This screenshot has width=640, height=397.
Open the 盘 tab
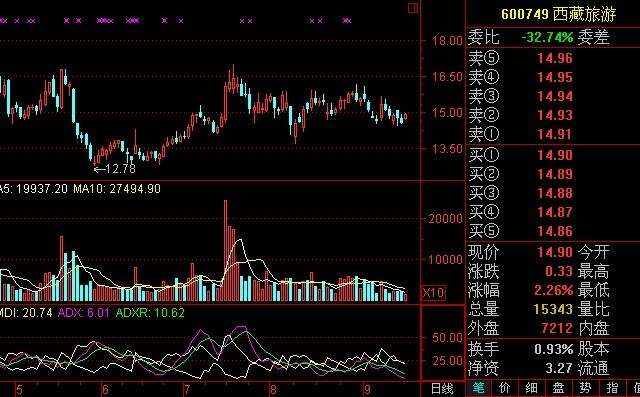click(558, 388)
